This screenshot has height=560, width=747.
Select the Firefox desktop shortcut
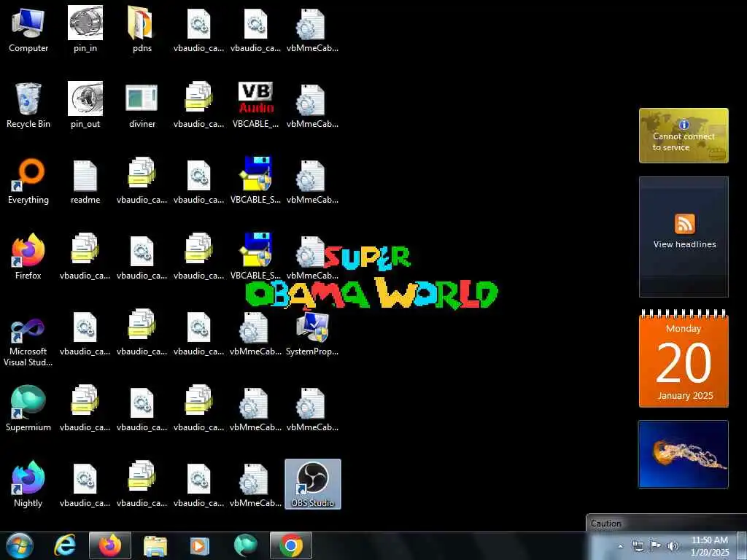pos(28,257)
